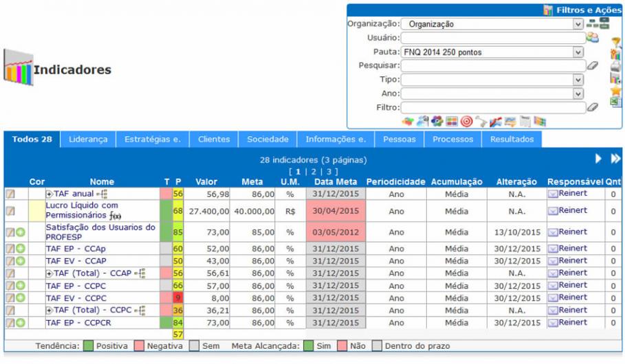Switch to the Clientes tab
The image size is (625, 364).
pos(214,139)
